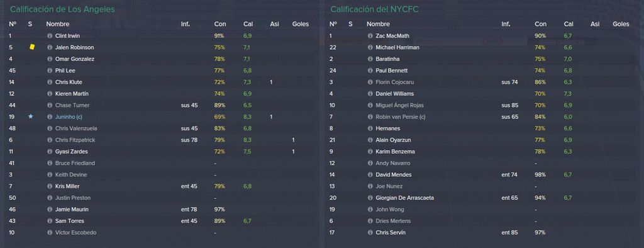The image size is (644, 248).
Task: Sort Los Angeles table by Cal column
Action: 248,25
